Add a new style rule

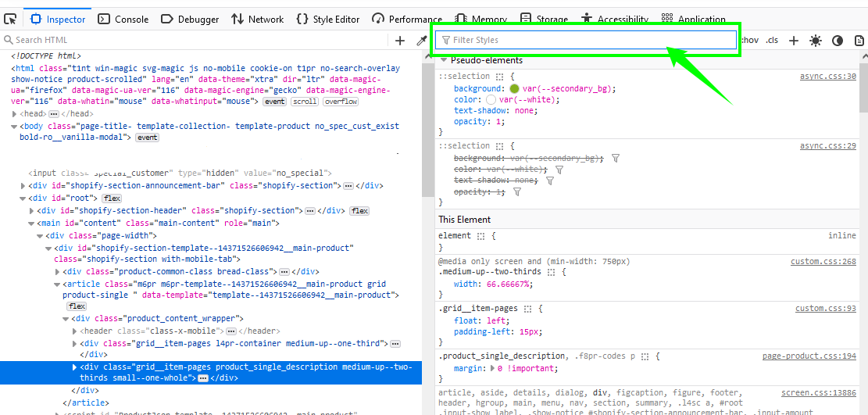point(793,41)
